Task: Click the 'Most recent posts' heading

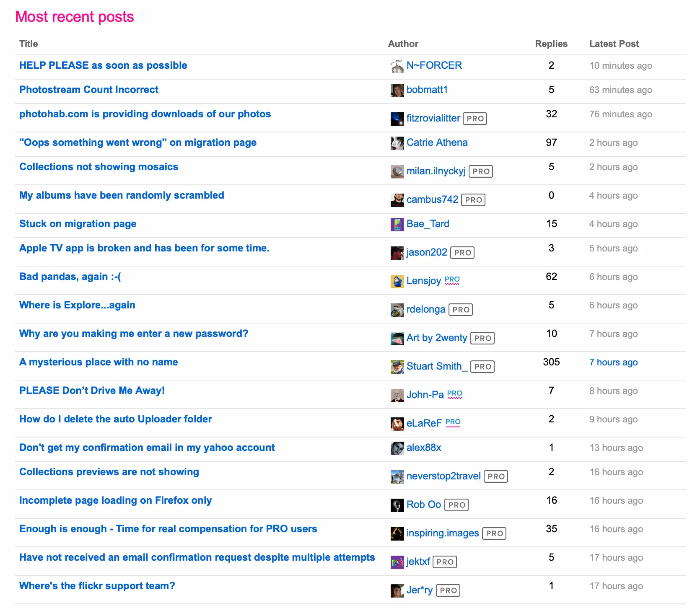Action: (x=75, y=17)
